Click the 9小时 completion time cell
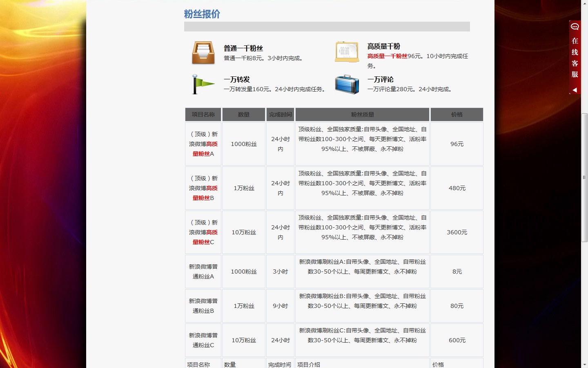This screenshot has width=588, height=368. click(x=281, y=306)
